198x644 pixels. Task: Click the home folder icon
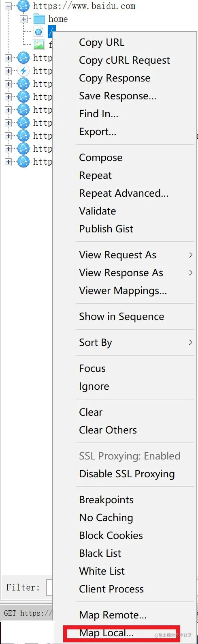[x=39, y=19]
